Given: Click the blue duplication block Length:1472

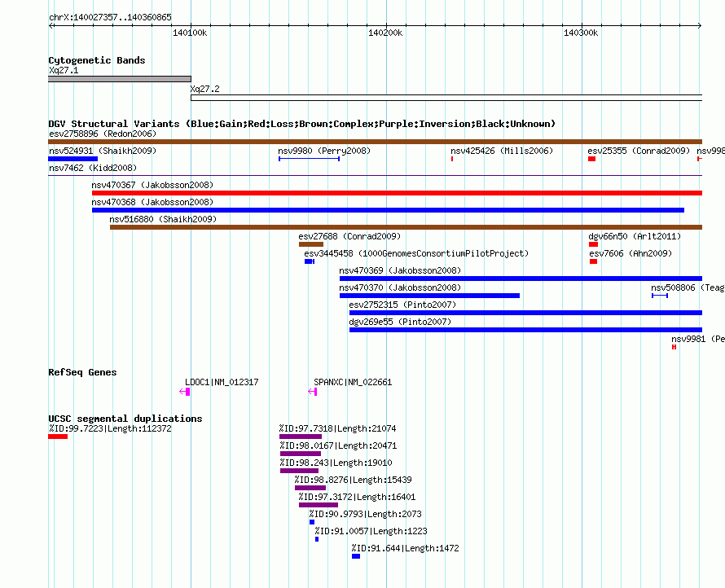Looking at the screenshot, I should coord(355,556).
